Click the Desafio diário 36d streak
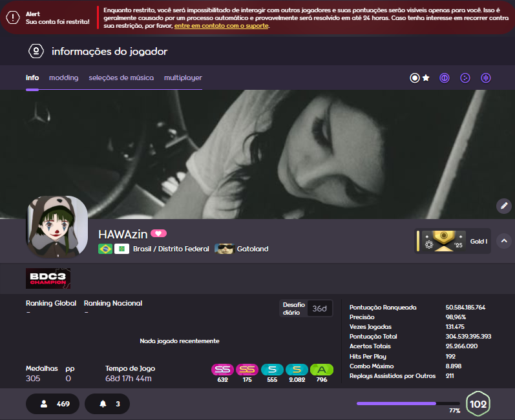The width and height of the screenshot is (515, 420). click(x=306, y=308)
